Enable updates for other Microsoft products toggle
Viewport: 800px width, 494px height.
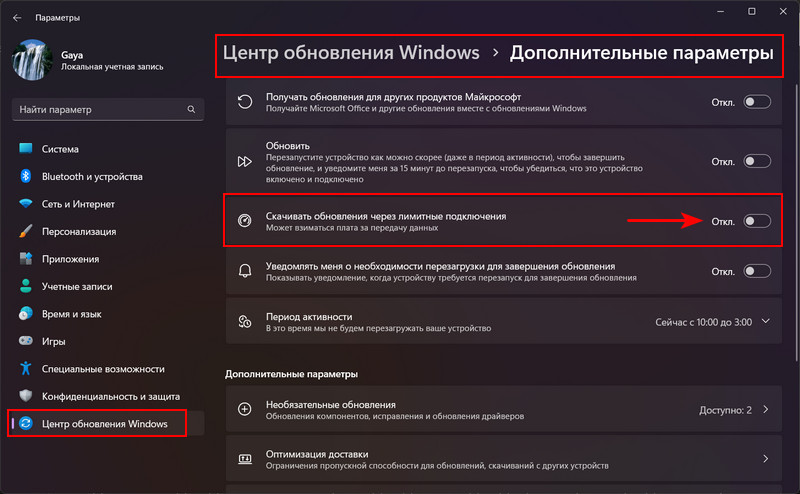(x=757, y=102)
